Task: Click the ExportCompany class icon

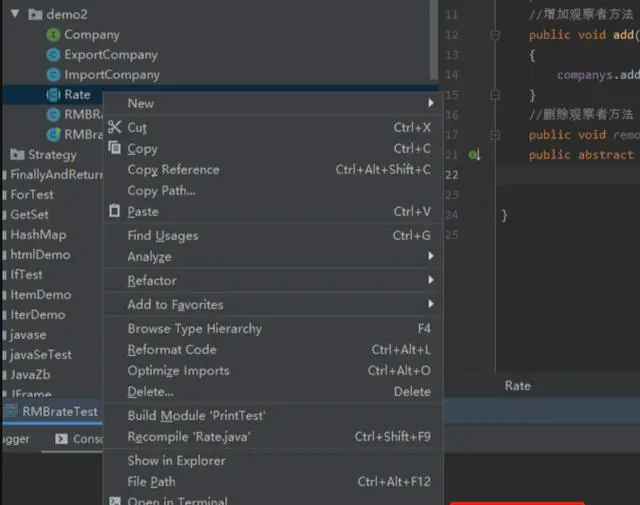Action: point(54,55)
